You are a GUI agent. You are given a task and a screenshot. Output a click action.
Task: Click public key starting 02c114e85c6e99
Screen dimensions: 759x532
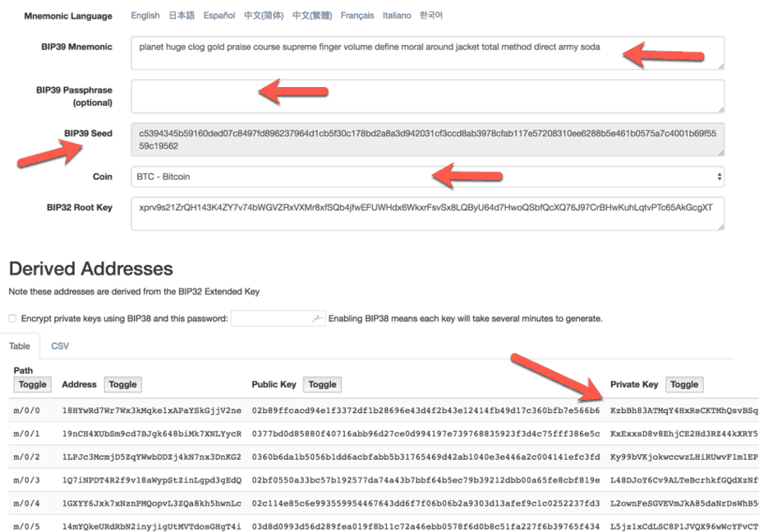click(x=426, y=503)
